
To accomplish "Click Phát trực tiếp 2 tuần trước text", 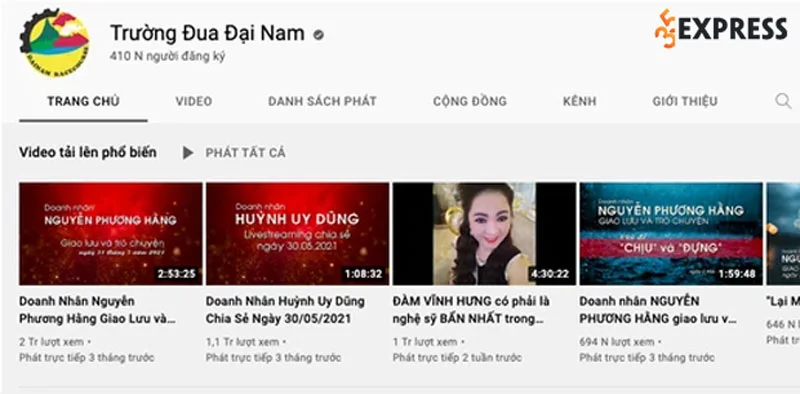I will (457, 357).
